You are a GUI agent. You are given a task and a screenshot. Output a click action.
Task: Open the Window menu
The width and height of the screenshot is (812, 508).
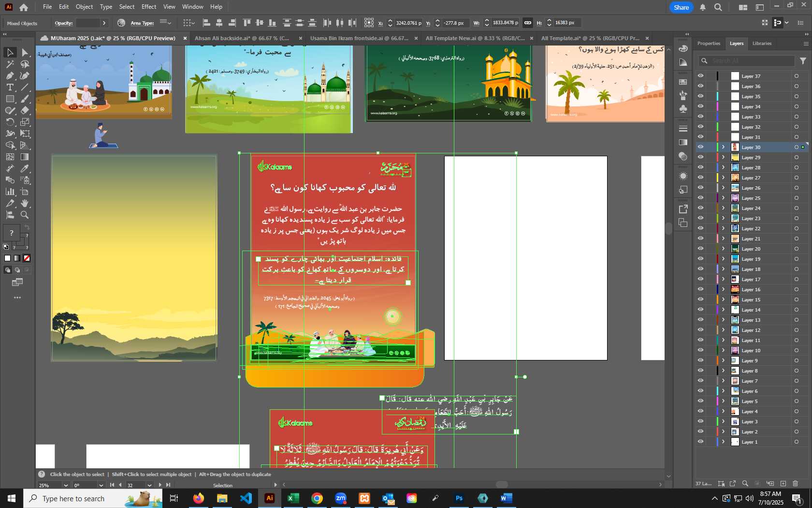[x=193, y=7]
